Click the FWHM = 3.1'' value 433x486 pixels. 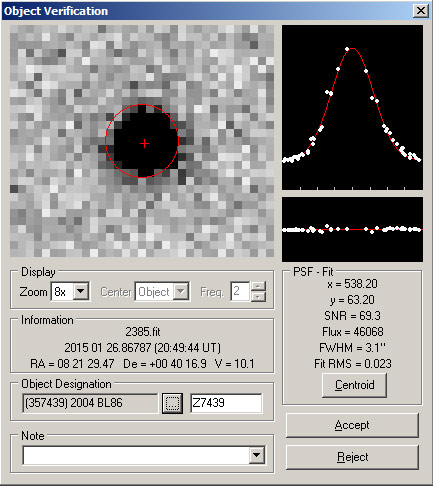click(x=352, y=348)
